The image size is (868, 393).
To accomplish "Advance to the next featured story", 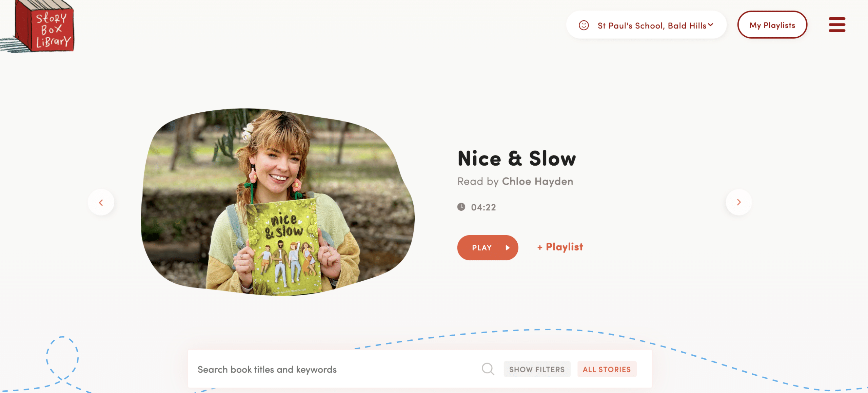I will (x=739, y=202).
